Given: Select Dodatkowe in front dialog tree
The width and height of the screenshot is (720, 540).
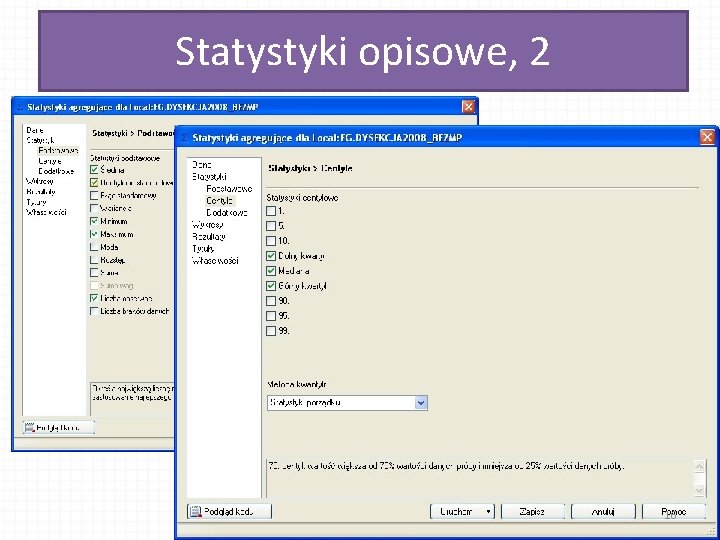Looking at the screenshot, I should point(227,213).
